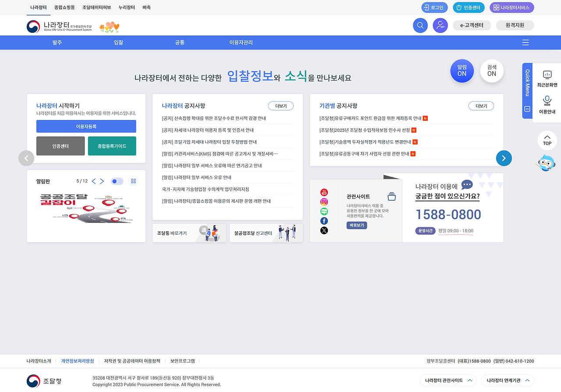
Task: Go to the X (Twitter) icon
Action: (324, 231)
